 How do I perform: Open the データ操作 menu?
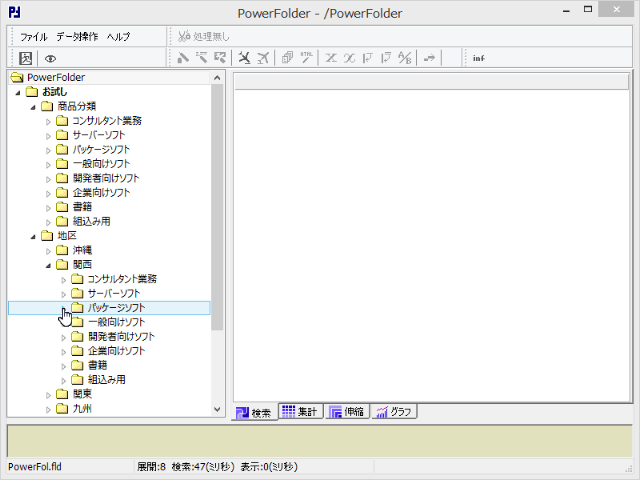[77, 37]
